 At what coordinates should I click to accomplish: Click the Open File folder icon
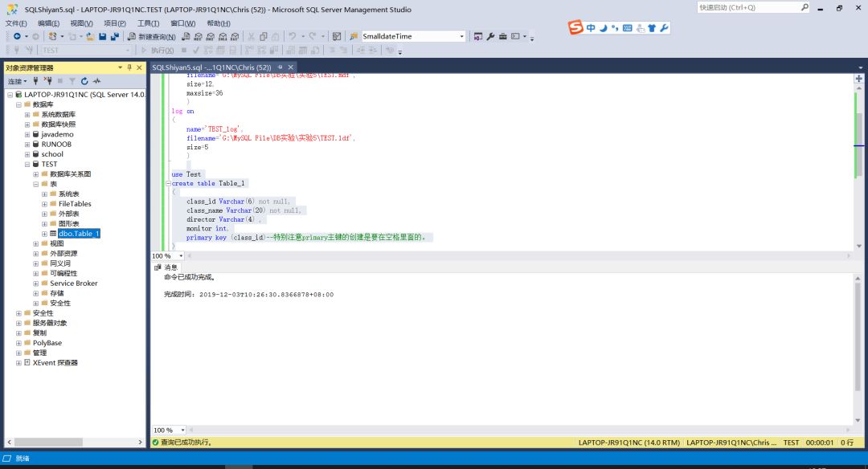coord(89,36)
